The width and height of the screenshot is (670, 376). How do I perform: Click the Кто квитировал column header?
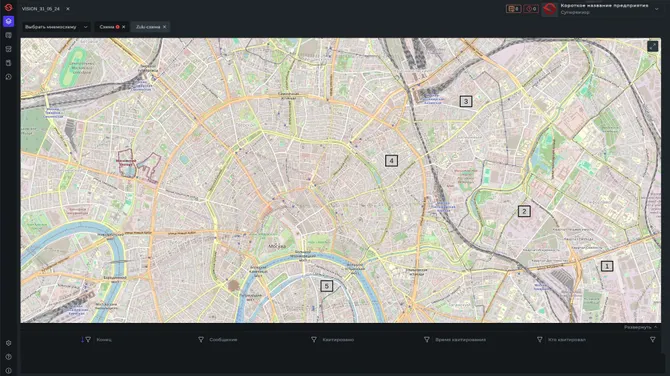pyautogui.click(x=567, y=340)
